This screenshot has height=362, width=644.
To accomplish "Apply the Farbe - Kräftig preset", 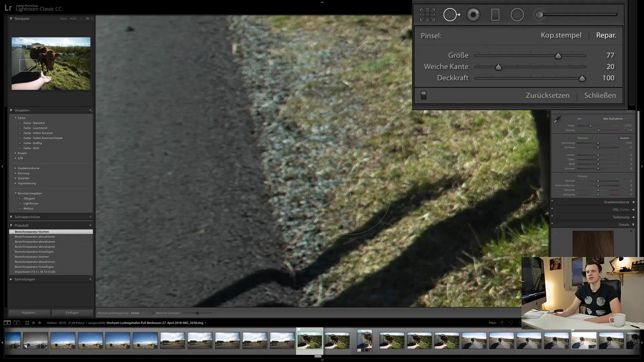I will pyautogui.click(x=33, y=143).
